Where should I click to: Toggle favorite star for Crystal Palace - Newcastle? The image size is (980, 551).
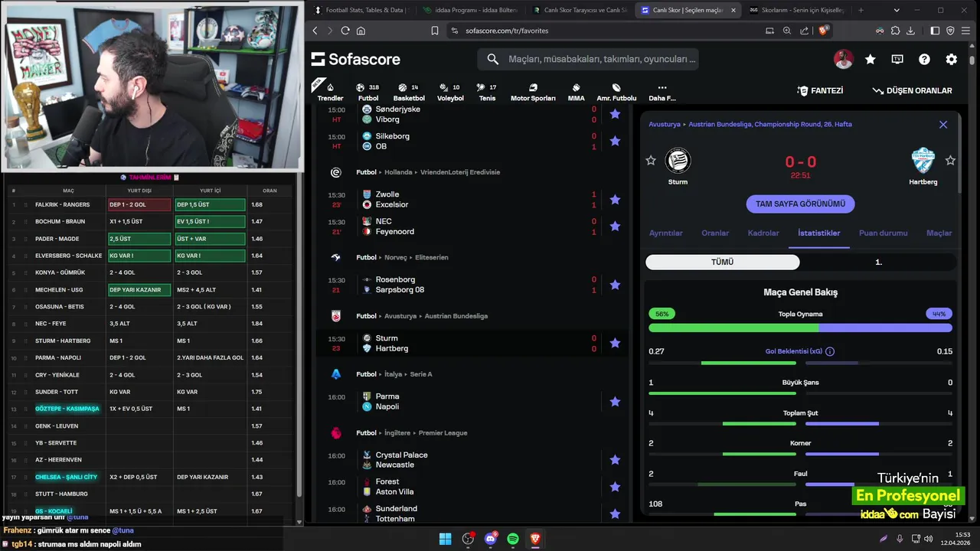[615, 460]
